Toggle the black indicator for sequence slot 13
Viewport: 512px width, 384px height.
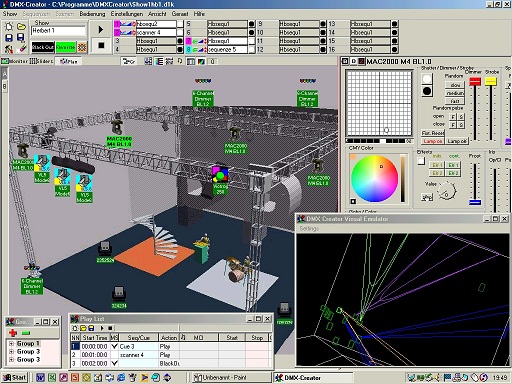[x=395, y=24]
